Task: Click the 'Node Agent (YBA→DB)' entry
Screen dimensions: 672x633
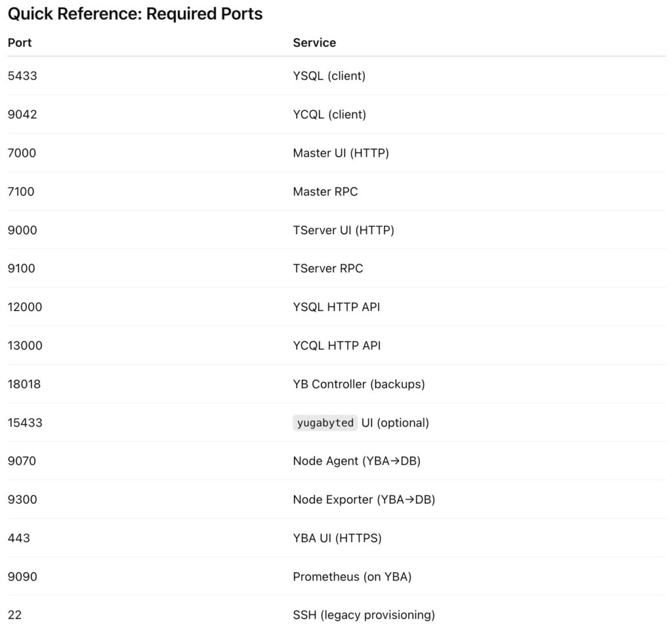Action: pyautogui.click(x=356, y=461)
